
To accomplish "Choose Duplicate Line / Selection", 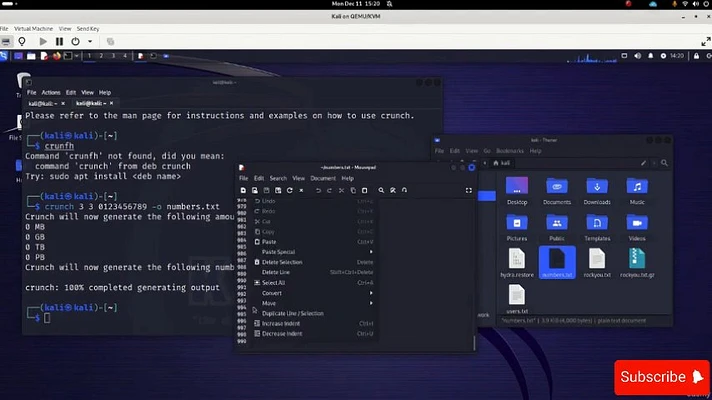I will point(314,313).
